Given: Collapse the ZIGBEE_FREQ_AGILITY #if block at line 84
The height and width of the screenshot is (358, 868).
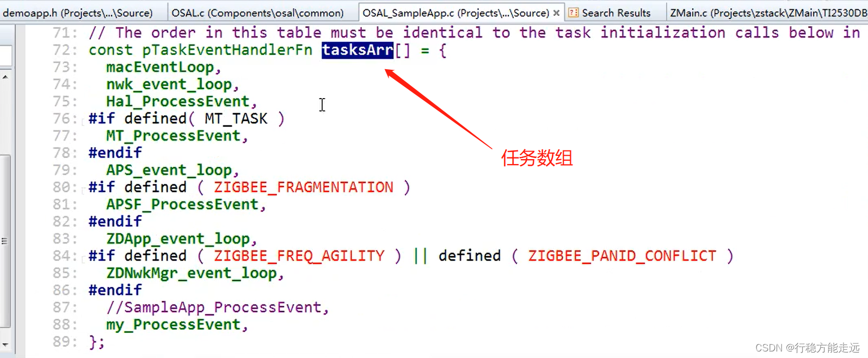Looking at the screenshot, I should click(83, 258).
